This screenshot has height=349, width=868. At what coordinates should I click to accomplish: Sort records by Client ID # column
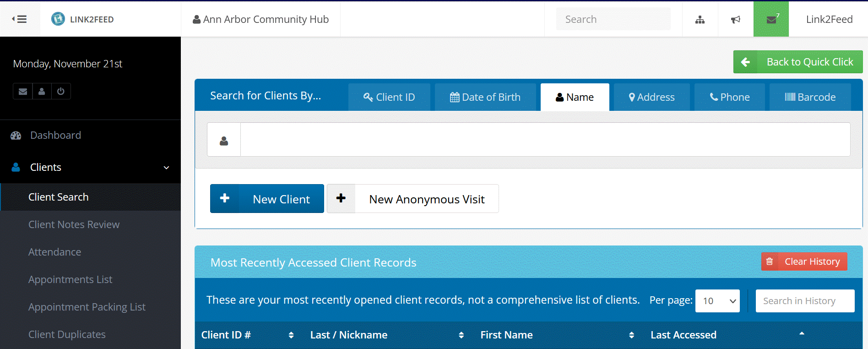pos(291,335)
